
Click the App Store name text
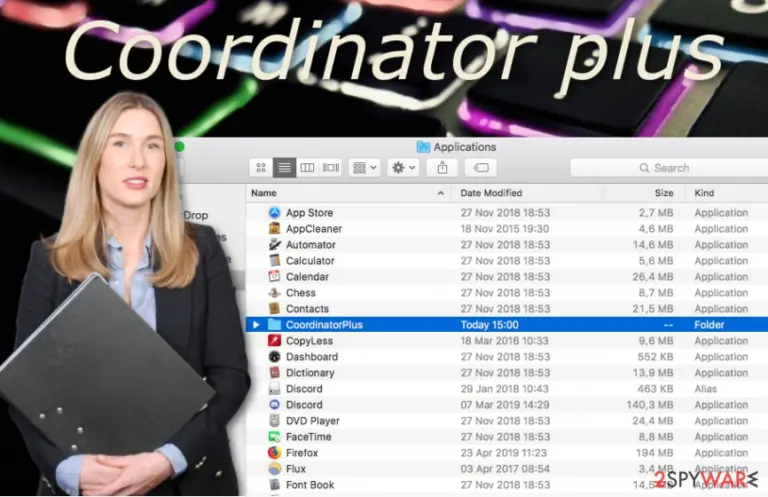pos(310,213)
